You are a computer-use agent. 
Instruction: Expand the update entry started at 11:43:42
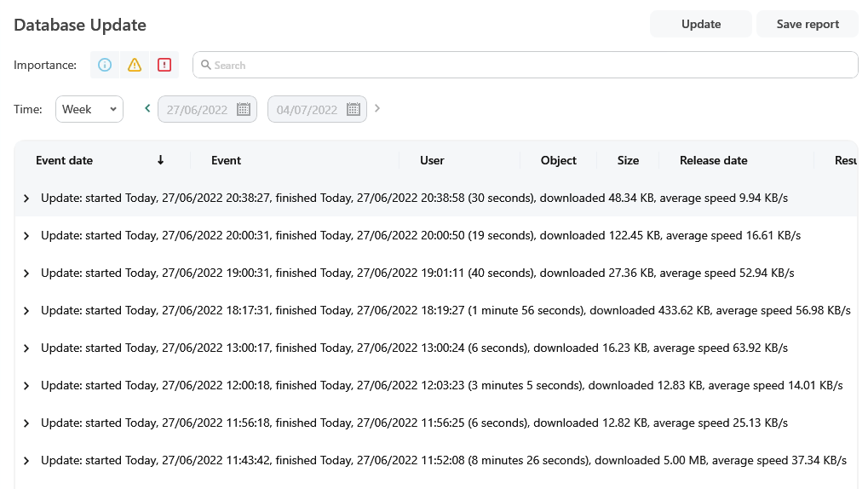(26, 461)
